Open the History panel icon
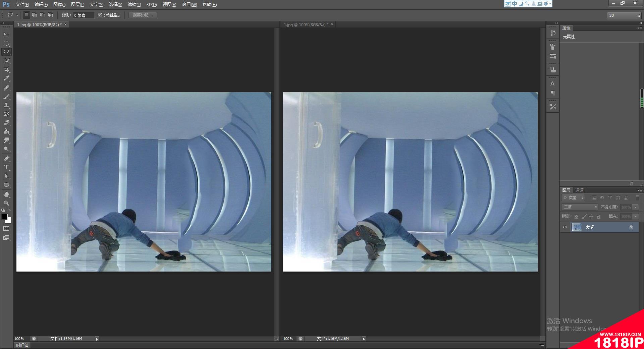Viewport: 644px width, 349px height. pos(553,33)
